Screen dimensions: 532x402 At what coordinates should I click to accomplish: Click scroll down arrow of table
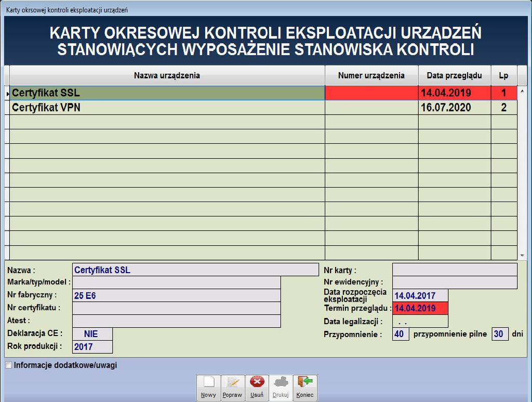pyautogui.click(x=522, y=255)
